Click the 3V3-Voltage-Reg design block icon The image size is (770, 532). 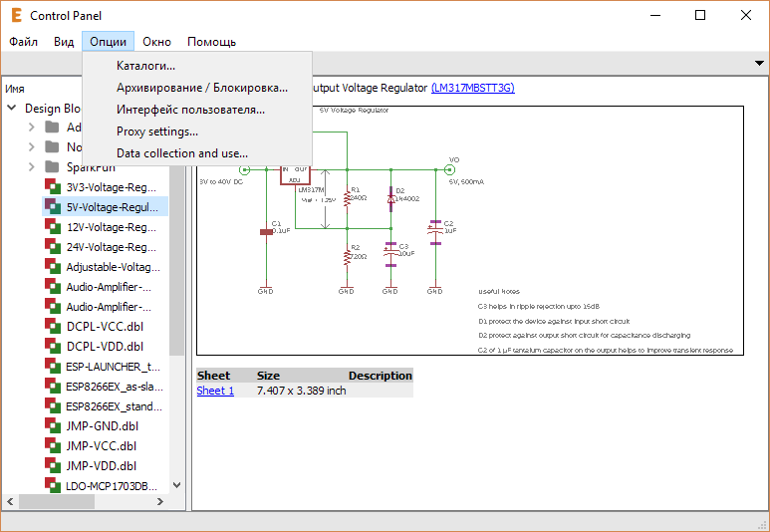click(x=53, y=186)
